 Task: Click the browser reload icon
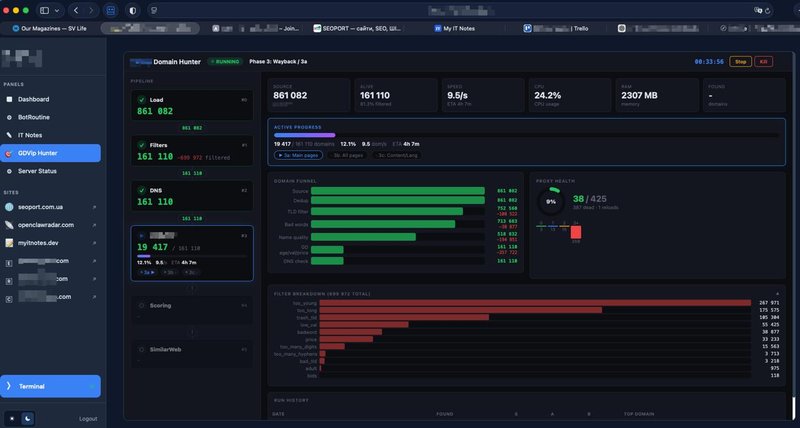(x=767, y=10)
